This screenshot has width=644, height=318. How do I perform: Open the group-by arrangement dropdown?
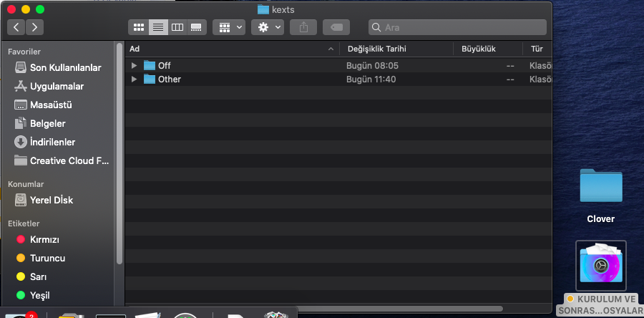click(229, 27)
